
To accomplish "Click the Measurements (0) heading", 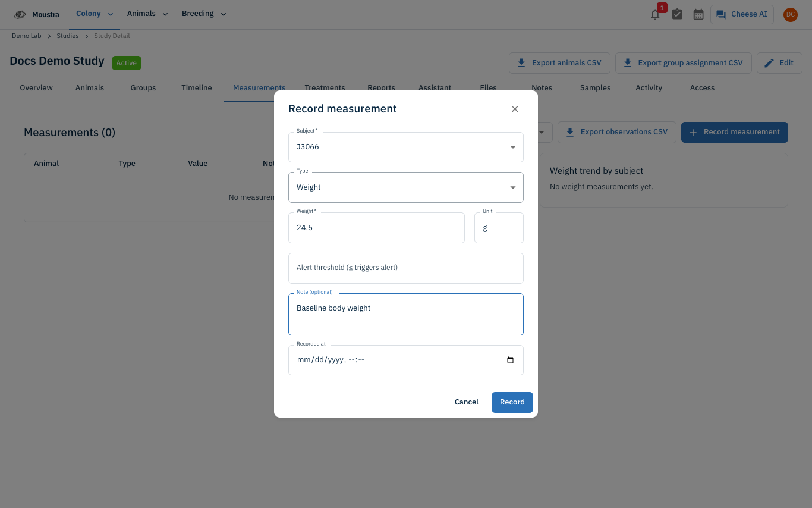I will (70, 133).
